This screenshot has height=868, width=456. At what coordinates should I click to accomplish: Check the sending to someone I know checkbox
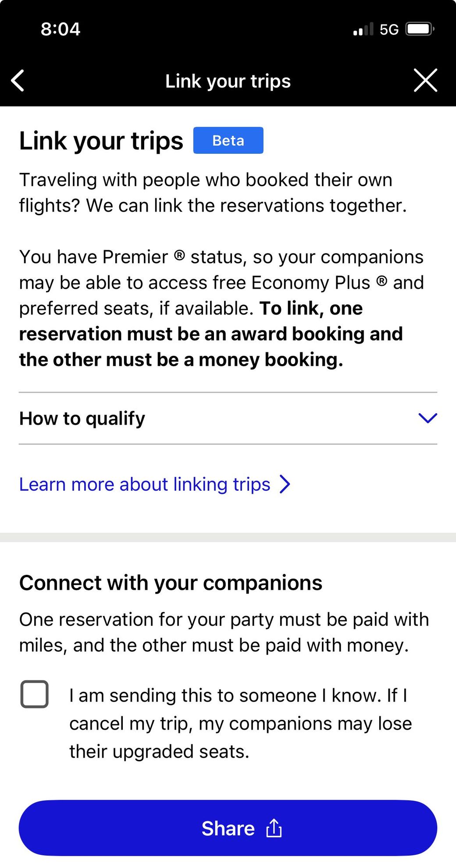[35, 694]
